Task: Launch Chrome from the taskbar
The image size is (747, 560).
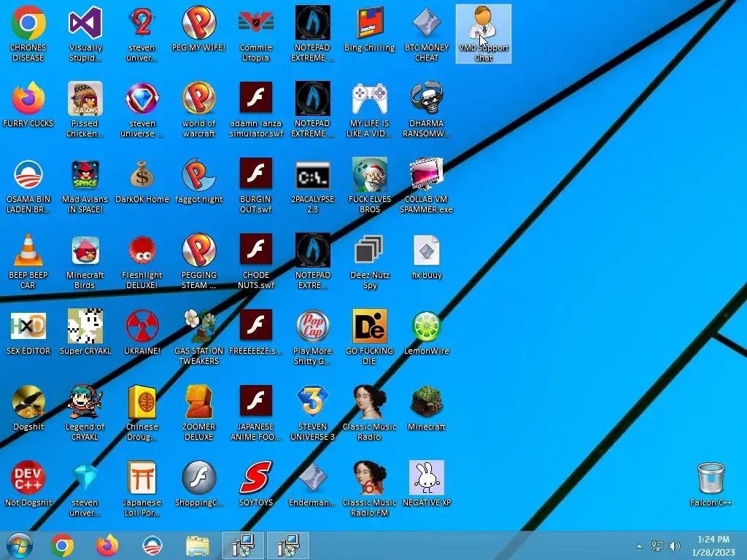Action: [x=63, y=545]
